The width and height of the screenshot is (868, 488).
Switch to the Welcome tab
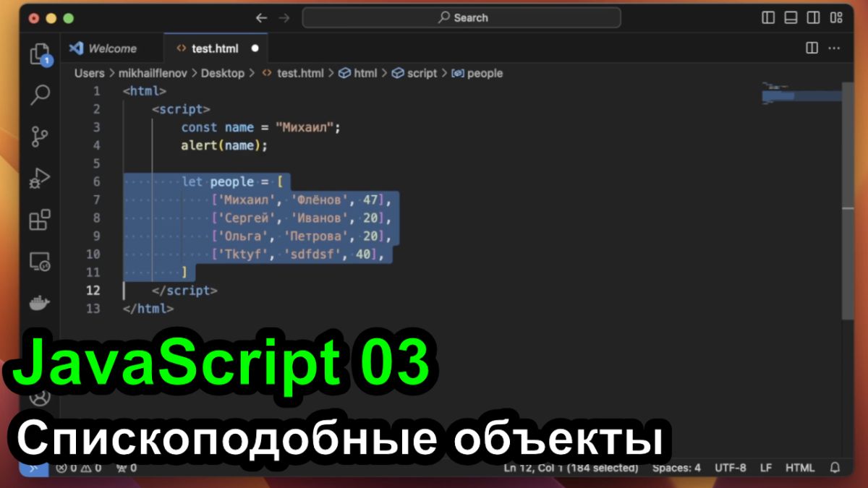click(x=111, y=49)
